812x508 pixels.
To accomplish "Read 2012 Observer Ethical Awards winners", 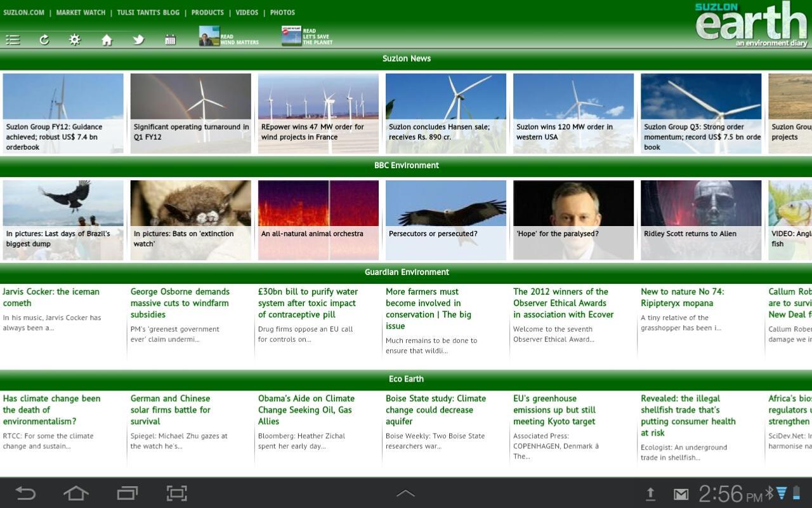I will pos(563,303).
